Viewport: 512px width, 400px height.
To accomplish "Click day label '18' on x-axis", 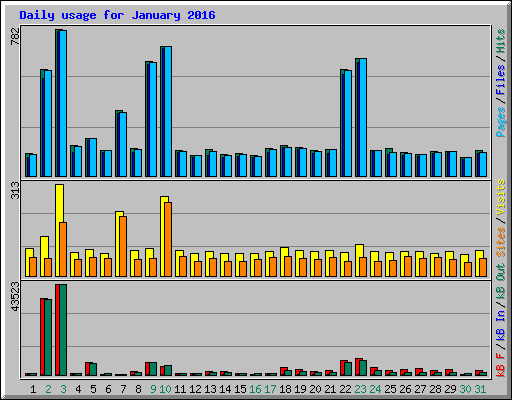I will (x=285, y=389).
